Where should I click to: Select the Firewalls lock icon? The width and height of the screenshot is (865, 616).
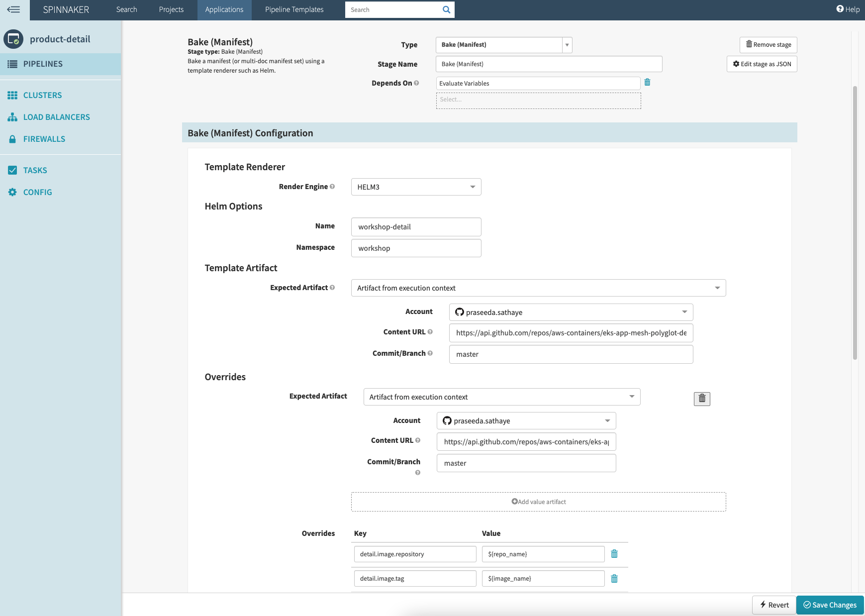(x=13, y=139)
